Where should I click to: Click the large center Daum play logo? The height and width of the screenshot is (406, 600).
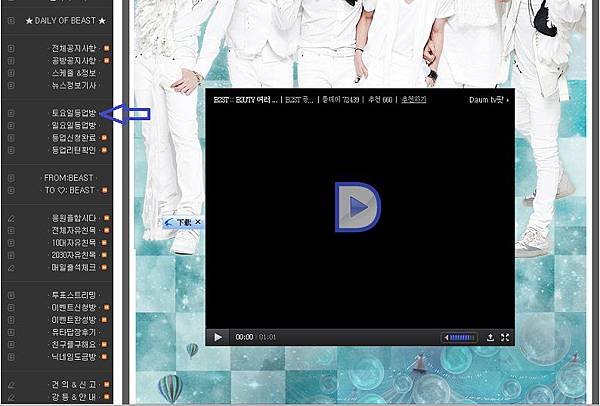coord(358,207)
